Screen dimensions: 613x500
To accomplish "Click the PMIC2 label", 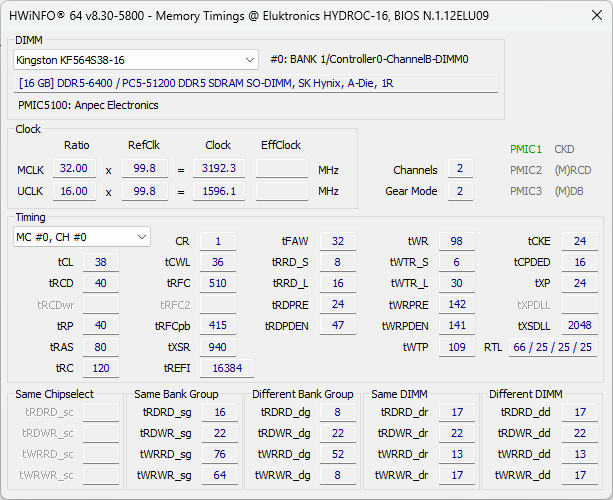I will [525, 170].
